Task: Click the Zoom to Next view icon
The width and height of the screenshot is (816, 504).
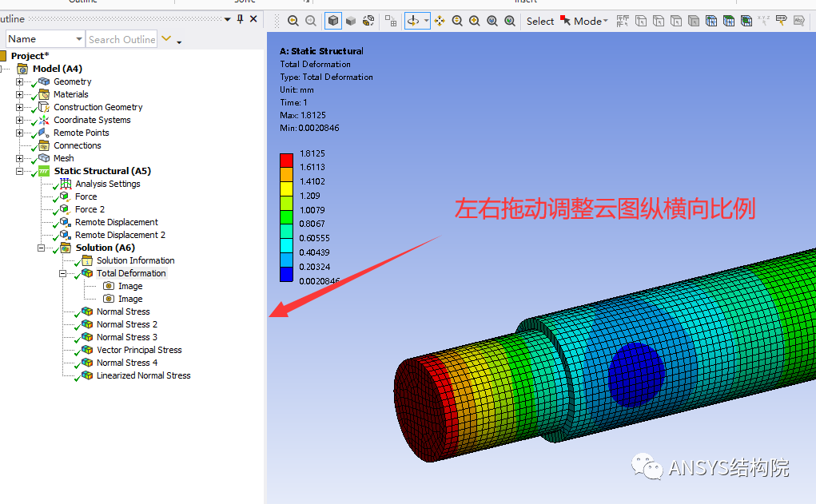Action: 311,21
